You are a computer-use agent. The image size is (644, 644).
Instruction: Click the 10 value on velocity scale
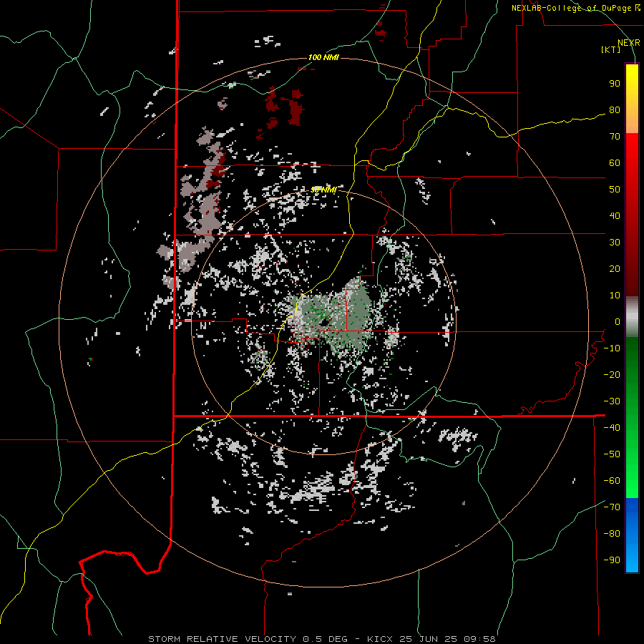pyautogui.click(x=615, y=296)
